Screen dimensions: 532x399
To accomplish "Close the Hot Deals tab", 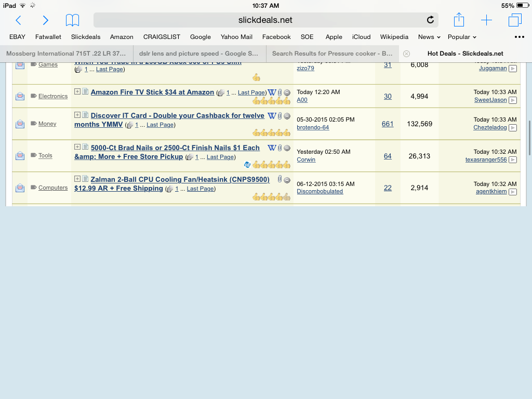I will (406, 54).
